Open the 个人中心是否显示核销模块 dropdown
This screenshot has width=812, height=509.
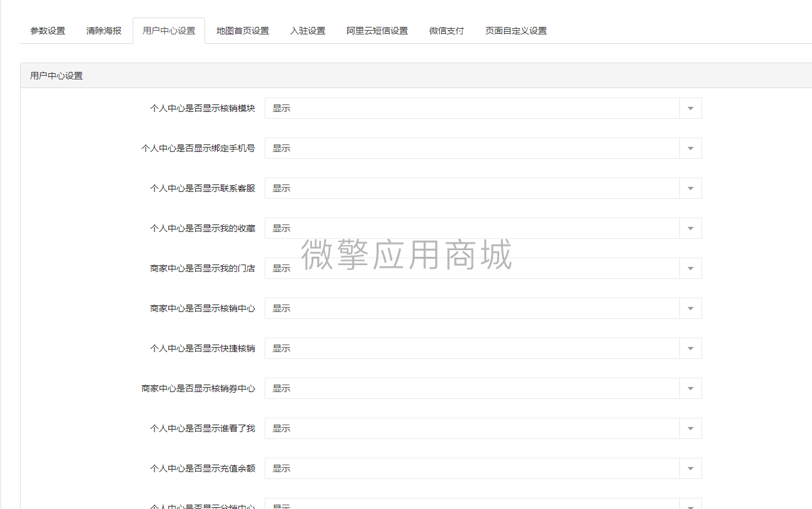tap(483, 108)
